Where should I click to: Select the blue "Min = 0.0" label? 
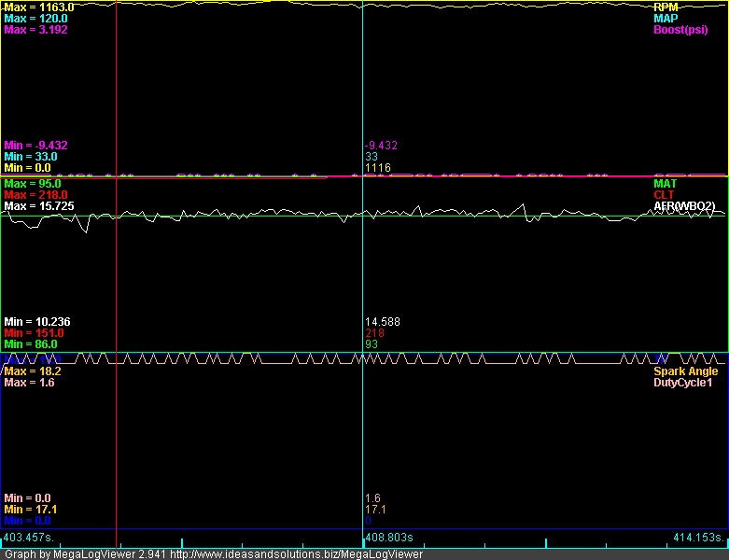tap(27, 521)
